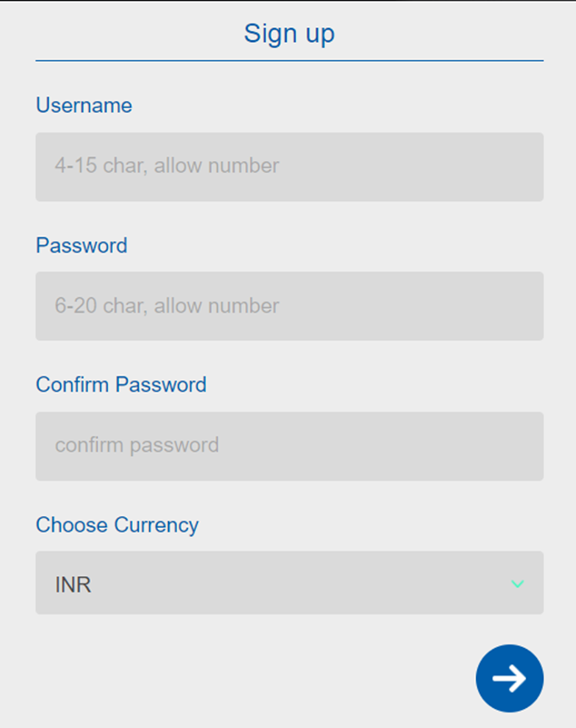Click the "6-20 char, allow number" placeholder
Viewport: 576px width, 728px height.
166,305
